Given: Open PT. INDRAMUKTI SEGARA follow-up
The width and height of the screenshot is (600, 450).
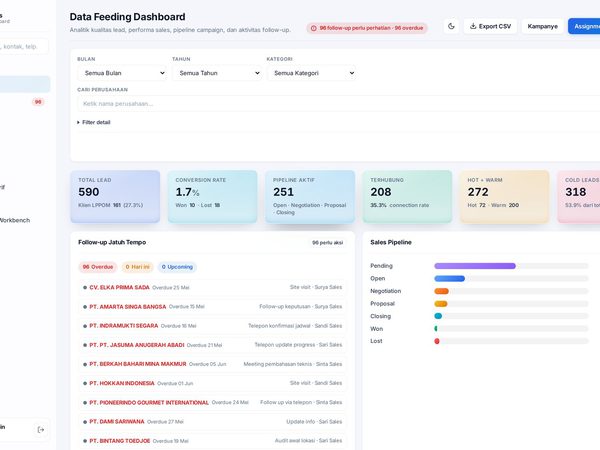Looking at the screenshot, I should pyautogui.click(x=212, y=326).
